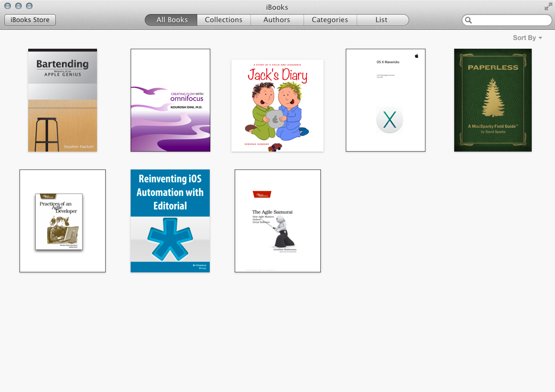The image size is (555, 392).
Task: Open the iBooks Store
Action: coord(30,20)
